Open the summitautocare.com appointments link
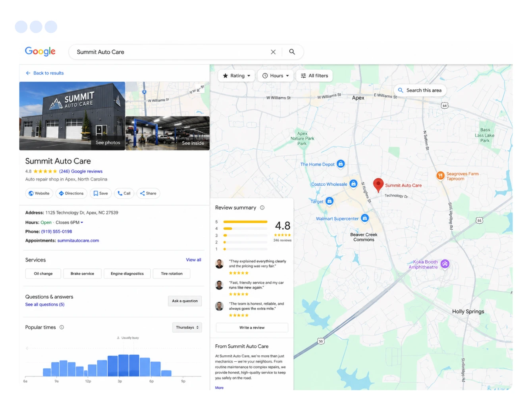 [78, 241]
